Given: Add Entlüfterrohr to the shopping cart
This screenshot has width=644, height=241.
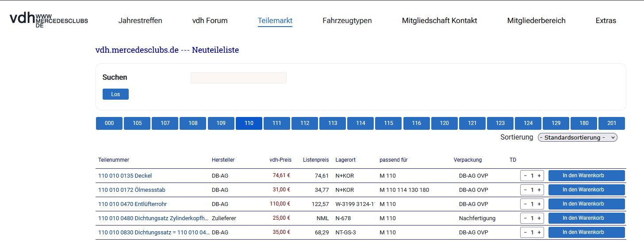Looking at the screenshot, I should (x=586, y=204).
